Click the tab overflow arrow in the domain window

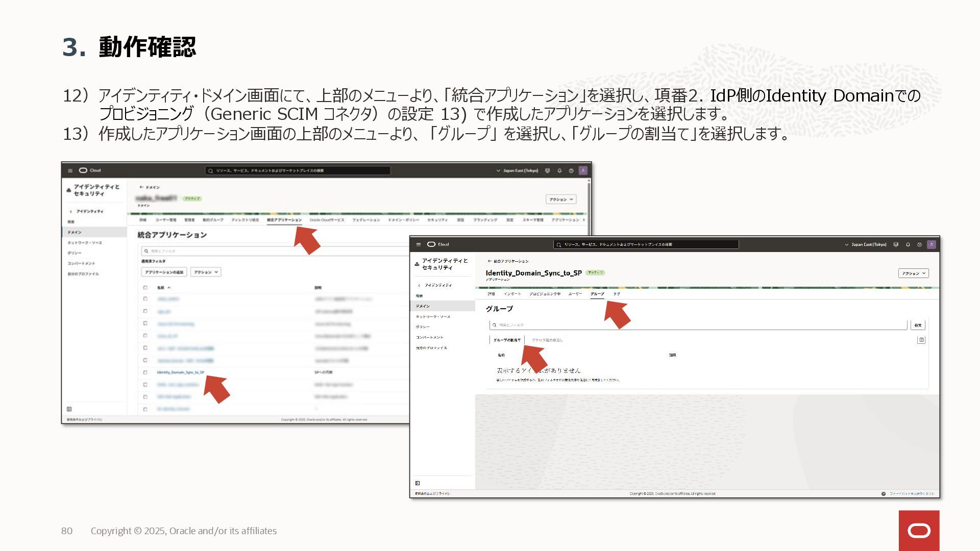coord(584,220)
